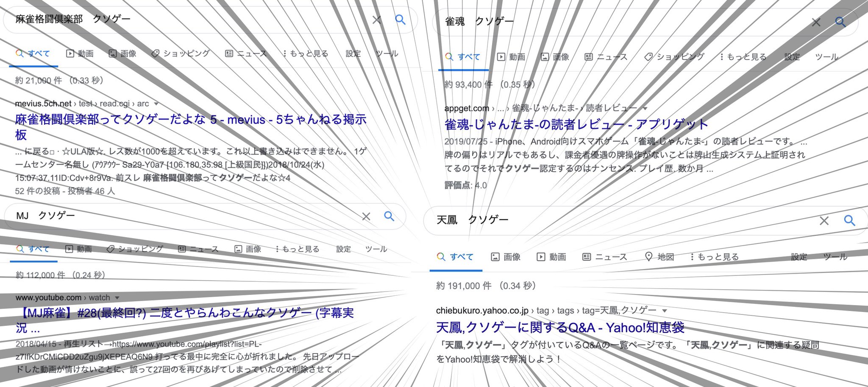Clear the 天鳳 クソゲー search box
Viewport: 868px width, 387px height.
[x=824, y=221]
